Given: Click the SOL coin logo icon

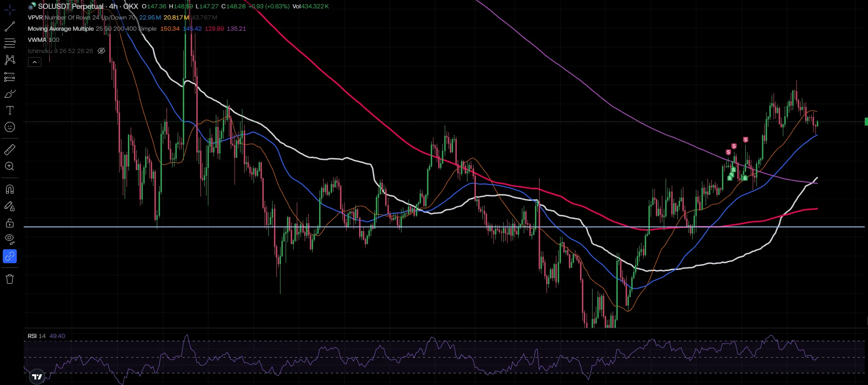Looking at the screenshot, I should [32, 6].
